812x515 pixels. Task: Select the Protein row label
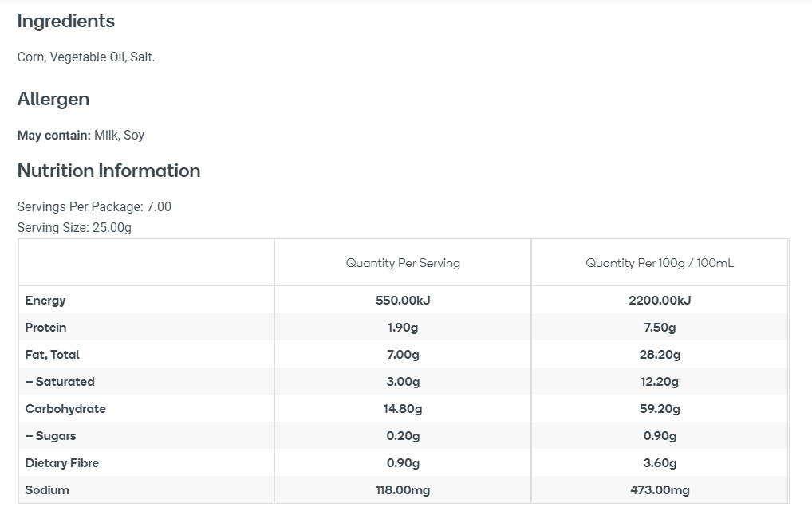[46, 328]
